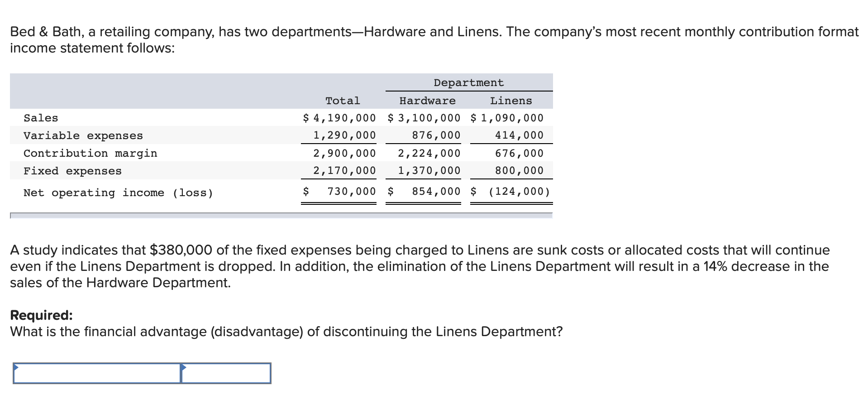
Task: Select Hardware sales value $3,100,000
Action: pos(424,118)
